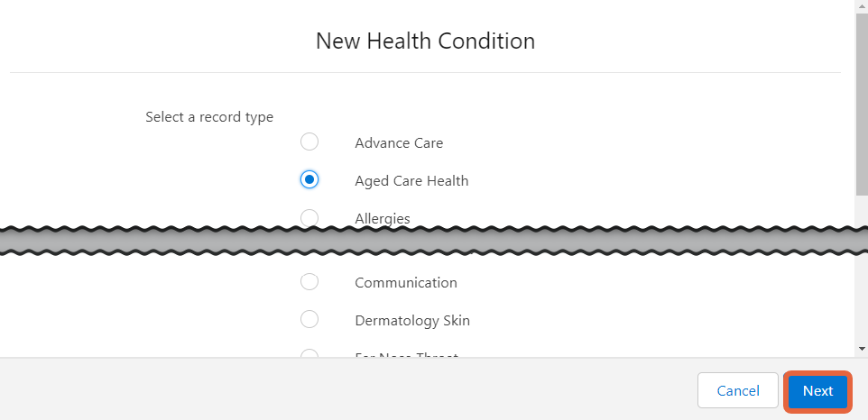Choose the Allergies radio circle
Screen dimensions: 868x420
click(309, 217)
